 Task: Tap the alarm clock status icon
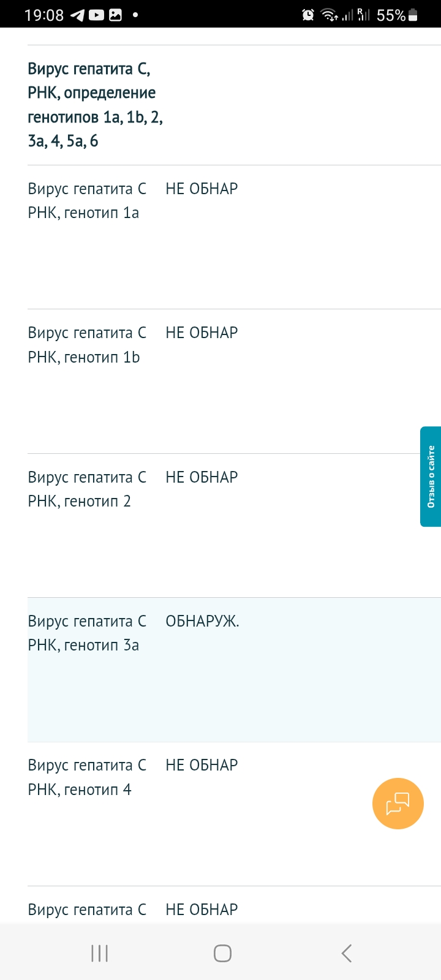coord(308,15)
